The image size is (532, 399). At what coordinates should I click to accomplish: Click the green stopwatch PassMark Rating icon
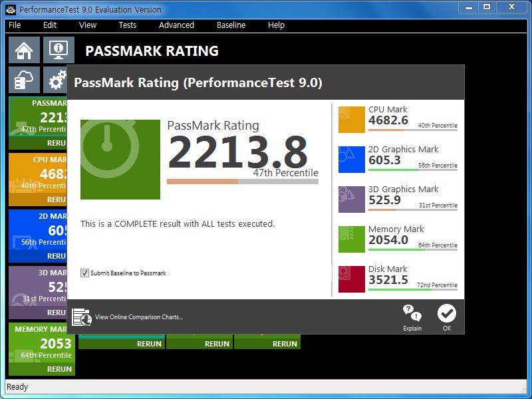pos(120,159)
